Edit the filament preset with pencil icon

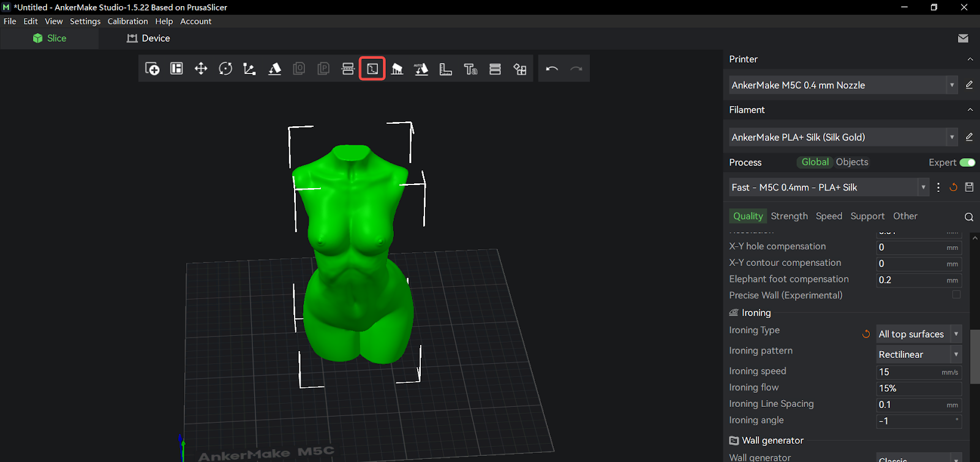coord(969,137)
